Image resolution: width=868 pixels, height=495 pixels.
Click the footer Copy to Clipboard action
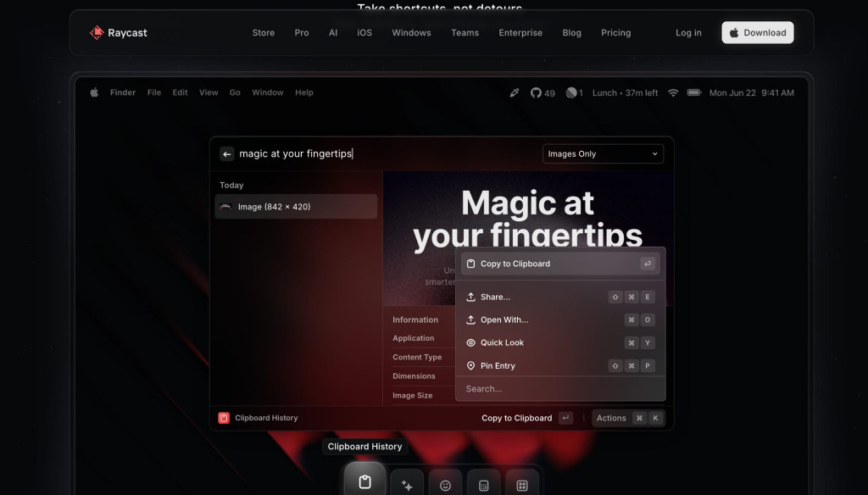526,418
